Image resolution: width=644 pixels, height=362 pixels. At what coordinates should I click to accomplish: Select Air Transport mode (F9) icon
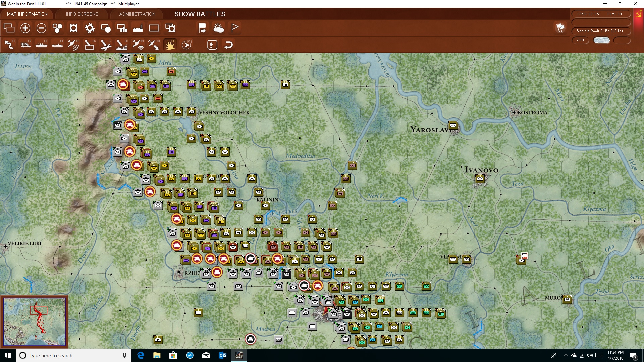tap(138, 45)
